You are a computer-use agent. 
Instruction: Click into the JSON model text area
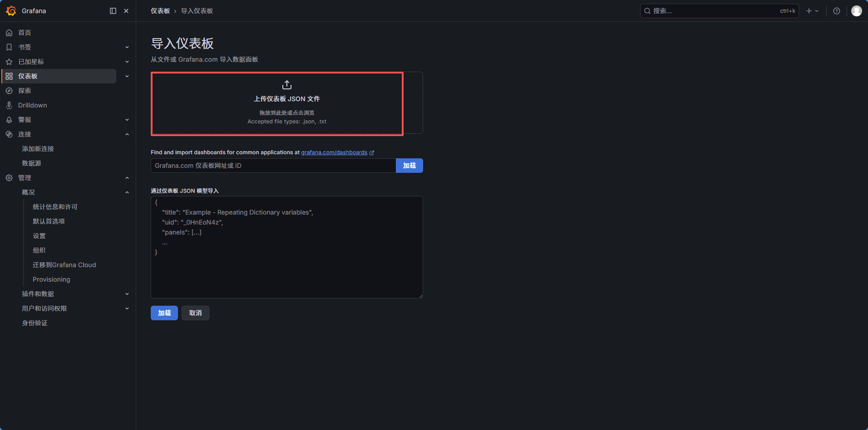click(x=287, y=247)
